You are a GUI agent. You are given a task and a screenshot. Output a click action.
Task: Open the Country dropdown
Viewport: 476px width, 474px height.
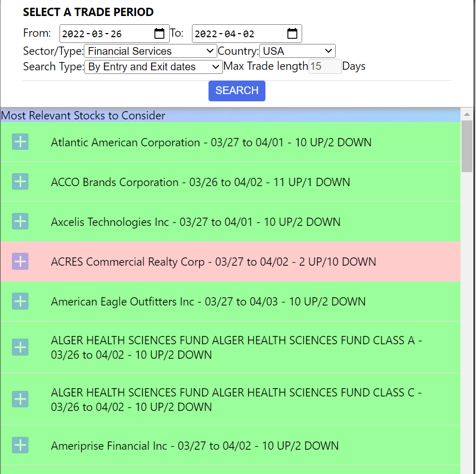coord(297,51)
